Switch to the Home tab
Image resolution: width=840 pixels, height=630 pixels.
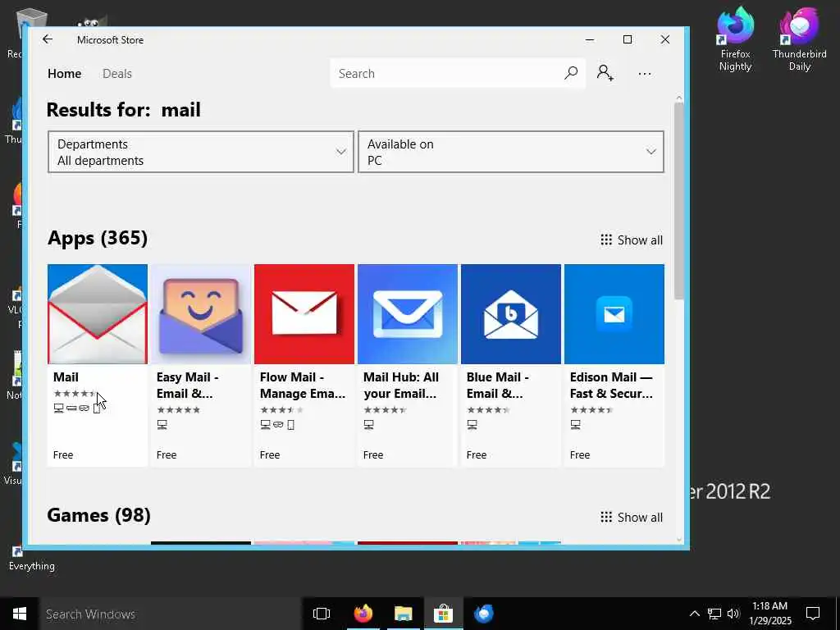[x=64, y=73]
